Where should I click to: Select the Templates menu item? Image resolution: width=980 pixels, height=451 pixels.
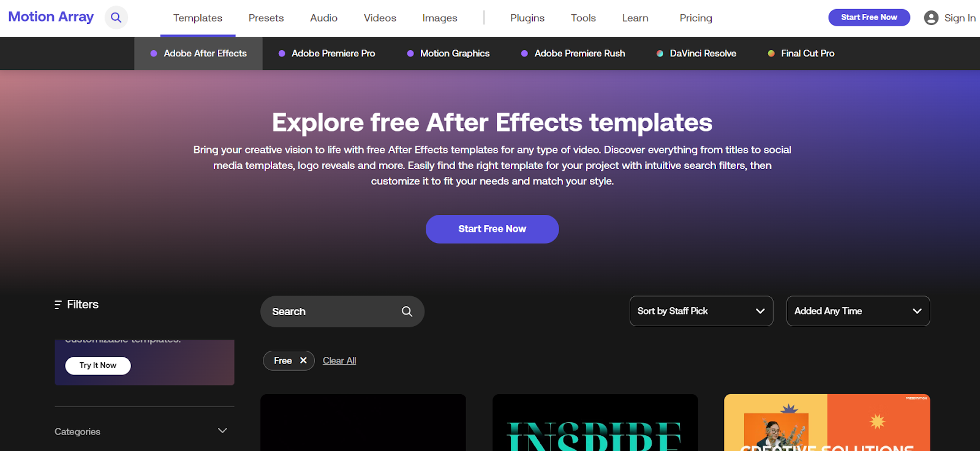198,18
